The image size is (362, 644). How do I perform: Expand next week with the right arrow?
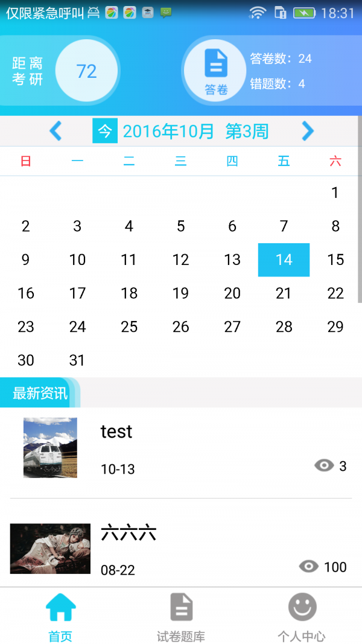[x=307, y=130]
